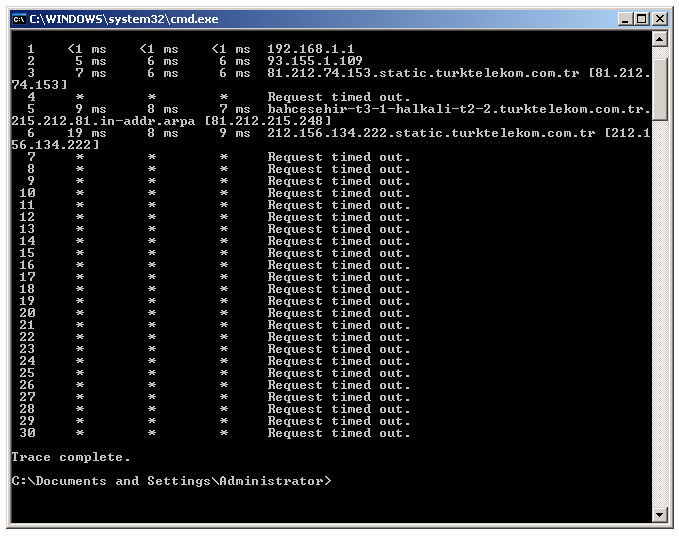Maximize the command prompt window
679x536 pixels.
(x=642, y=19)
